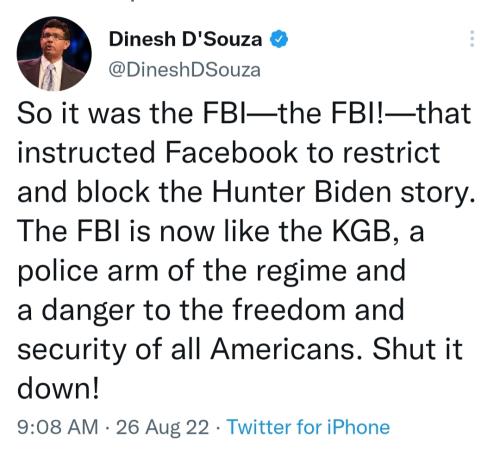This screenshot has width=500, height=451.
Task: Click the Twitter for iPhone source link
Action: coord(308,427)
